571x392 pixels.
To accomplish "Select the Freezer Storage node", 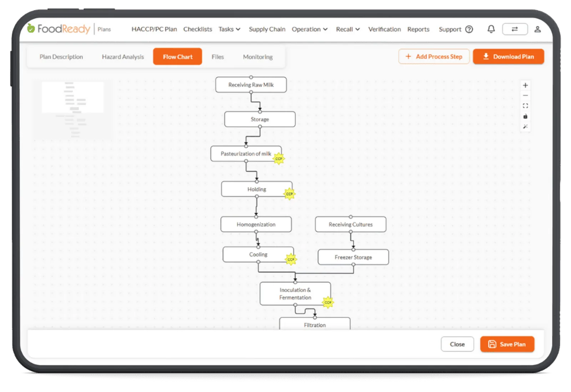I will pyautogui.click(x=353, y=257).
